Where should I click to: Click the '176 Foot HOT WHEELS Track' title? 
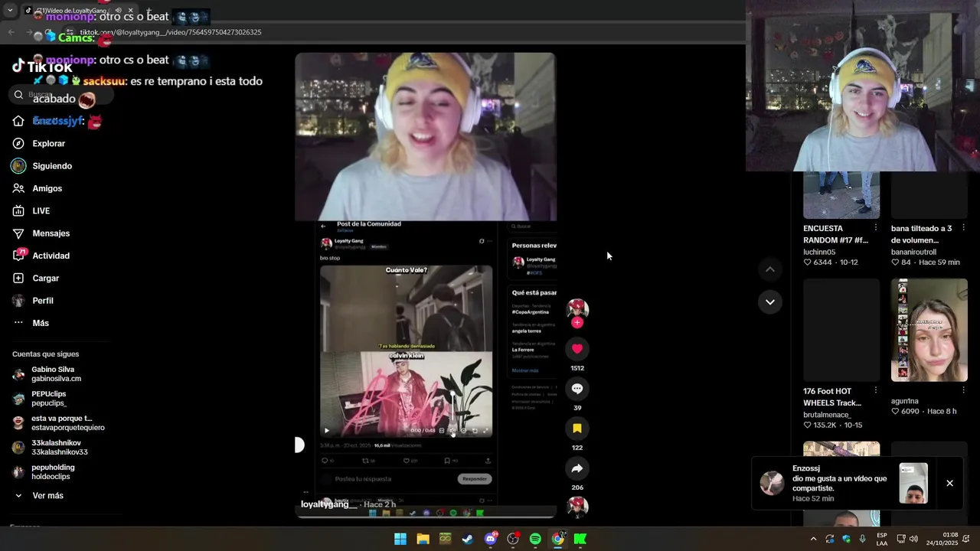(832, 397)
